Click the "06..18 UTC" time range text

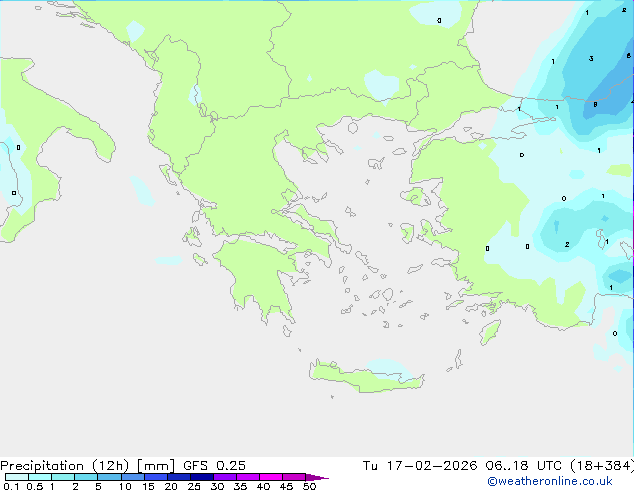click(x=524, y=466)
